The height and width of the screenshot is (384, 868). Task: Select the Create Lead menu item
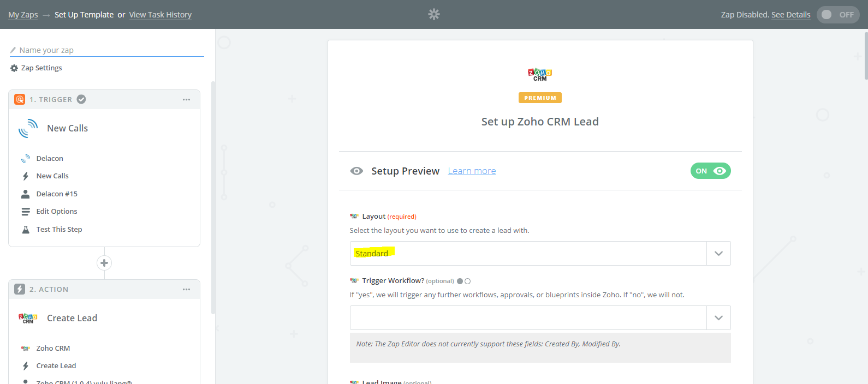pyautogui.click(x=56, y=366)
